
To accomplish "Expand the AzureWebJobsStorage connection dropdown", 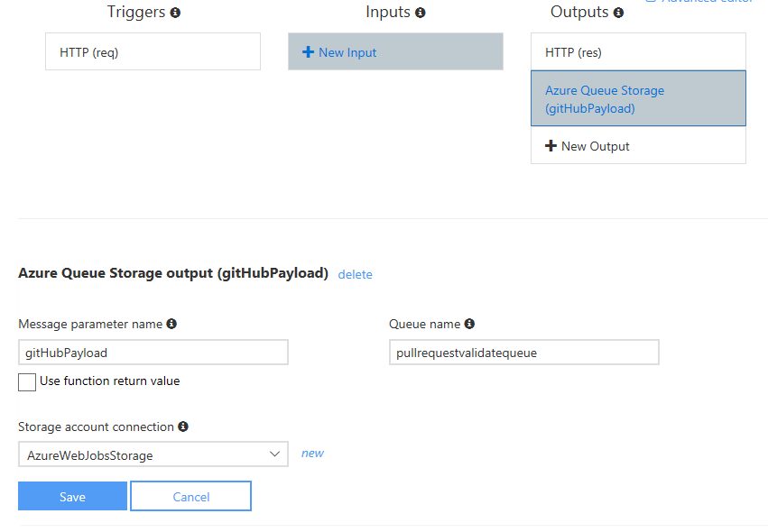I will click(275, 454).
